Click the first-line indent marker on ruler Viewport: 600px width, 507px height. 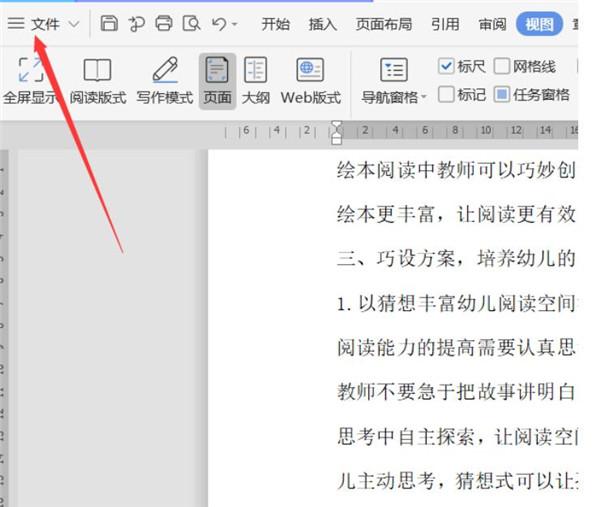[x=337, y=126]
